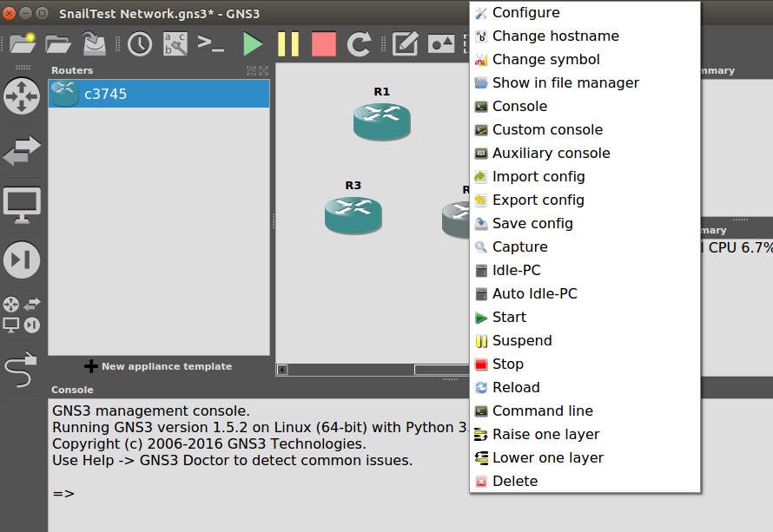Browse routers in the device sidebar
The height and width of the screenshot is (532, 773).
[22, 96]
